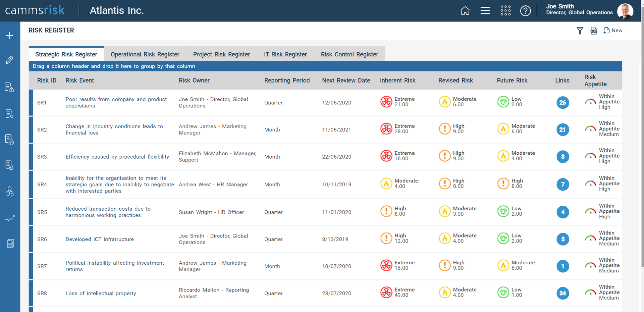Click the help question mark icon
644x312 pixels.
pyautogui.click(x=525, y=11)
